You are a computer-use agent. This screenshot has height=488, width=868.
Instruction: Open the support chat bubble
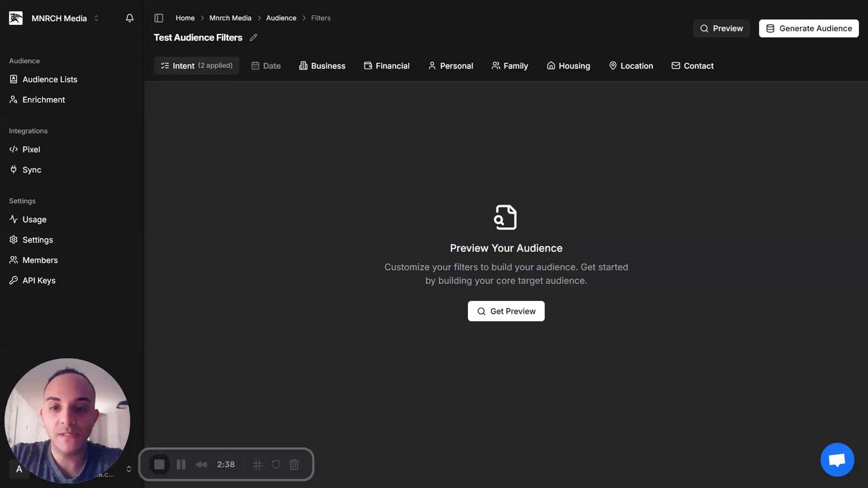837,460
